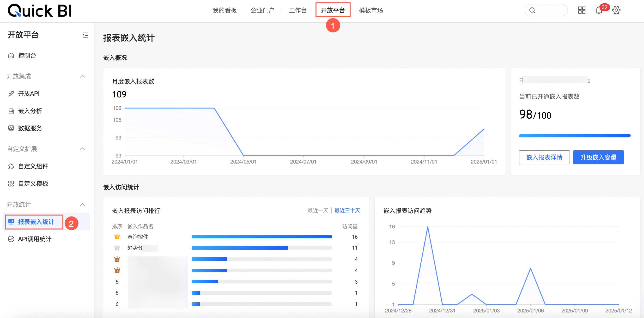Open 嵌入分析 sidebar item
This screenshot has width=644, height=318.
(30, 111)
